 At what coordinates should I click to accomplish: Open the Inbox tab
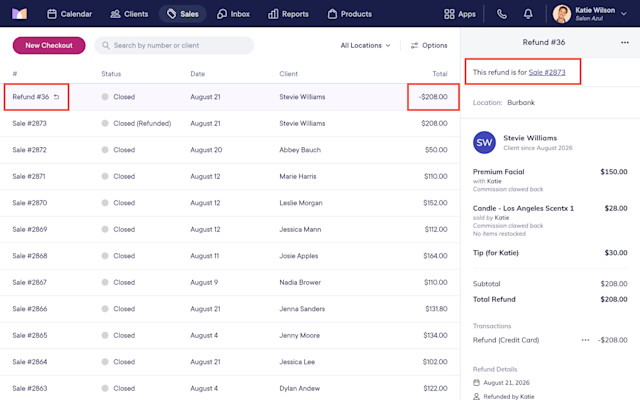[x=233, y=14]
